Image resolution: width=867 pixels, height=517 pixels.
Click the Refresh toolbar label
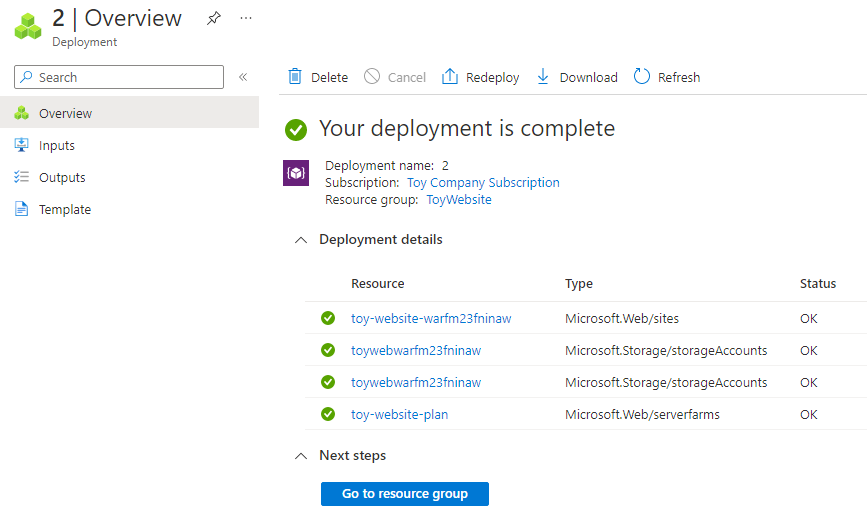coord(679,77)
